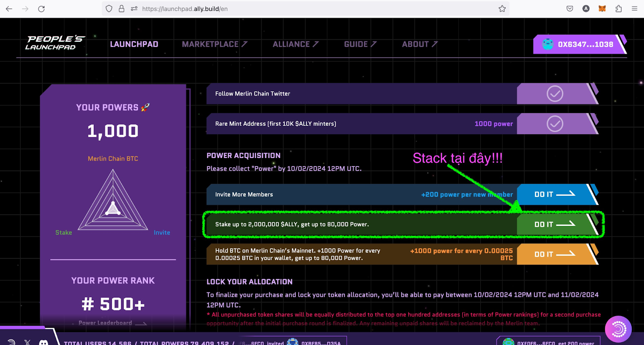Click the '# 500+' power rank value
Screen dimensions: 644x345
(x=113, y=304)
